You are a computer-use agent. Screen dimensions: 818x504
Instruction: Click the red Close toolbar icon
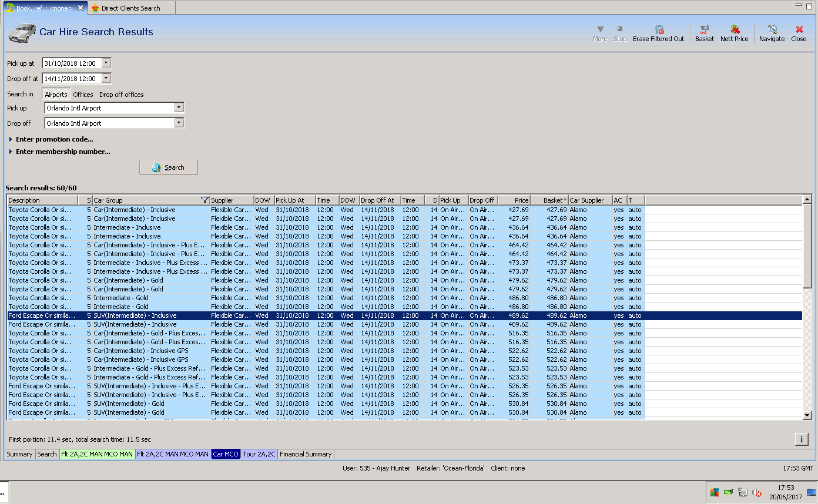pos(799,29)
